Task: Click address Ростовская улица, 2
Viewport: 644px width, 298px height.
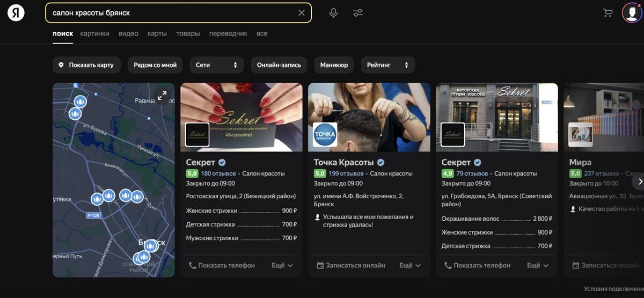Action: point(241,196)
